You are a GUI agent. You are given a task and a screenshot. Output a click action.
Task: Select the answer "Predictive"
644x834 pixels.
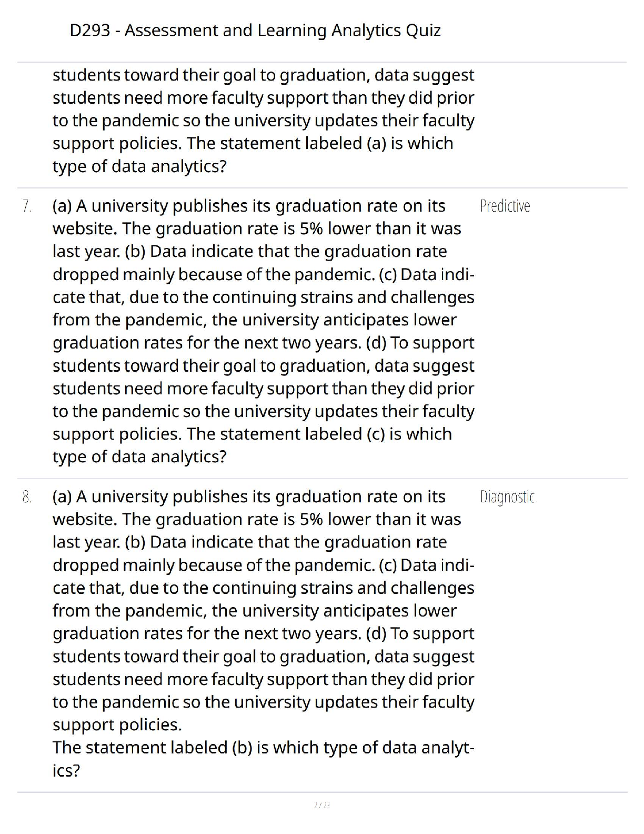coord(505,206)
